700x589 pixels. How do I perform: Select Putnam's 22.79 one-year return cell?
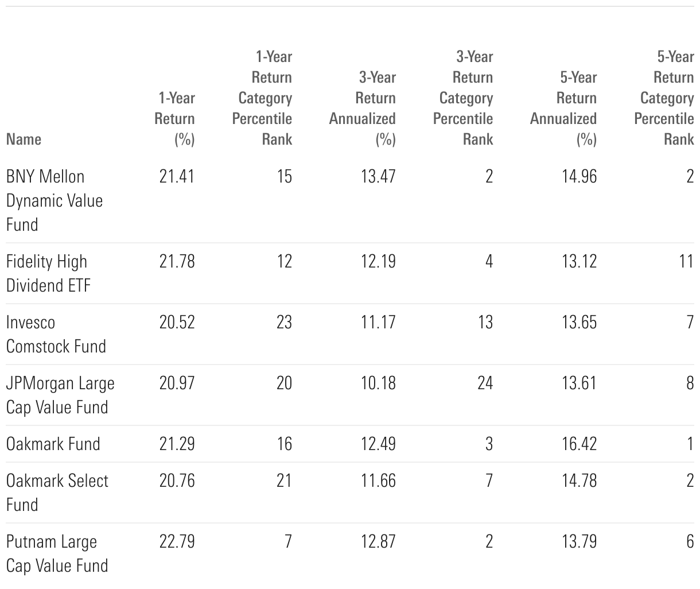click(177, 541)
